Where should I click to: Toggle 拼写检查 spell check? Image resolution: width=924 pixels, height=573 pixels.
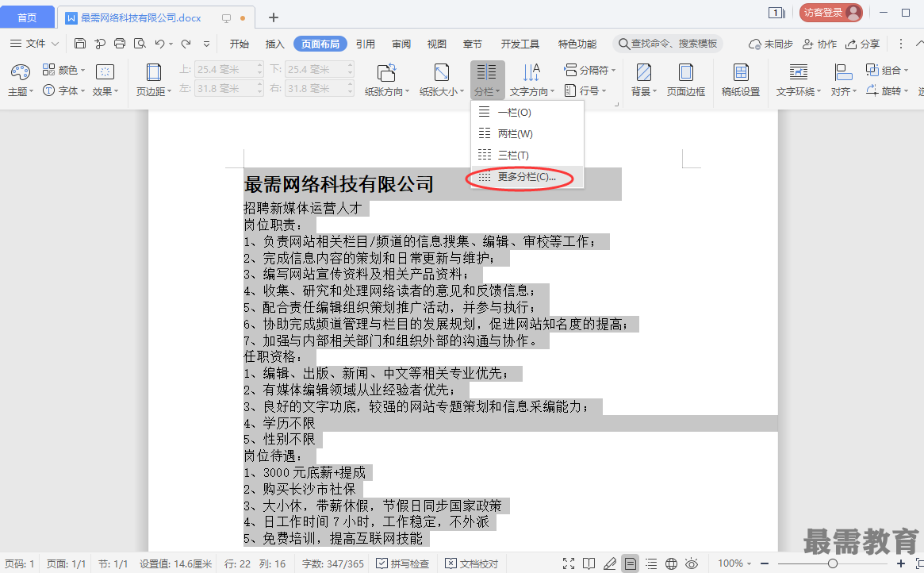402,563
